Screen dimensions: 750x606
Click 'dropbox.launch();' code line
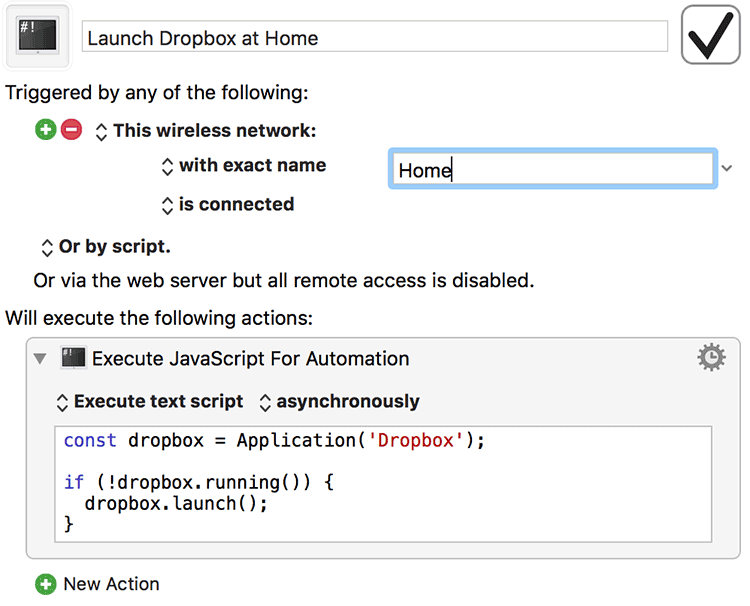tap(176, 504)
